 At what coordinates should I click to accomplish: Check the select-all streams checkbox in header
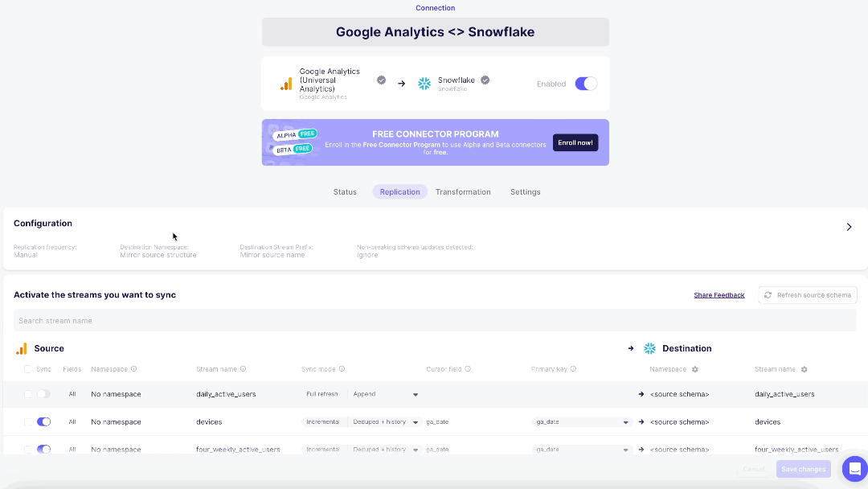click(x=27, y=369)
